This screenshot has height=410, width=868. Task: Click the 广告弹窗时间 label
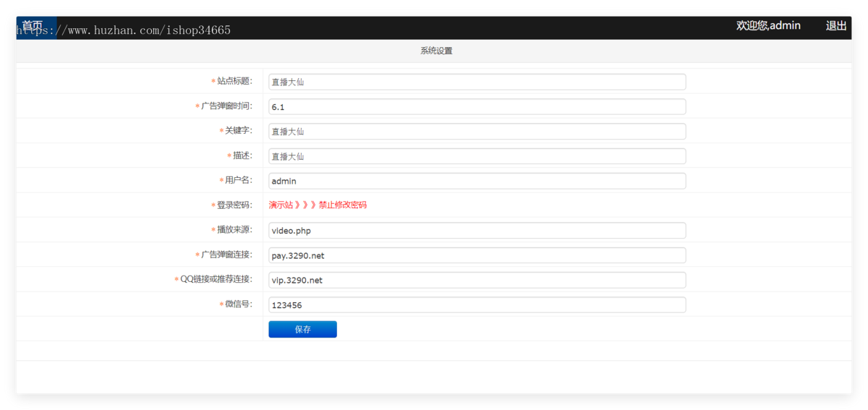(x=224, y=106)
